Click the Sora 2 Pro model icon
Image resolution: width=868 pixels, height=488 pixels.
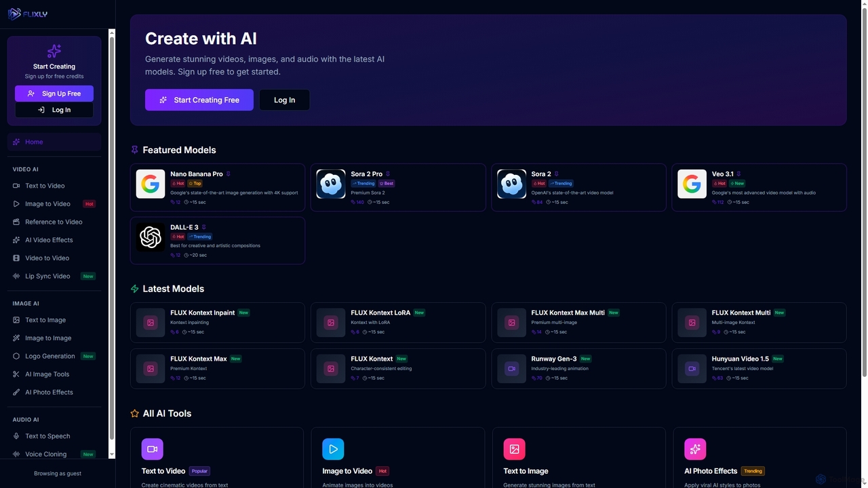tap(331, 184)
